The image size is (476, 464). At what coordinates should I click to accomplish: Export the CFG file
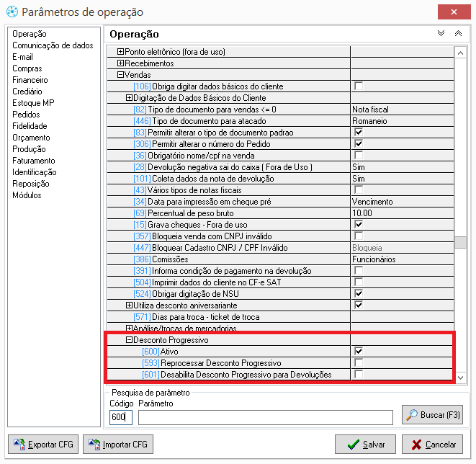pos(42,445)
